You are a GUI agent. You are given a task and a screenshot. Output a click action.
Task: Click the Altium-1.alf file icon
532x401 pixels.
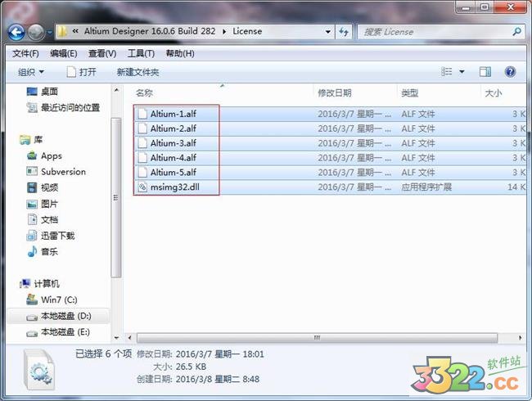[142, 114]
